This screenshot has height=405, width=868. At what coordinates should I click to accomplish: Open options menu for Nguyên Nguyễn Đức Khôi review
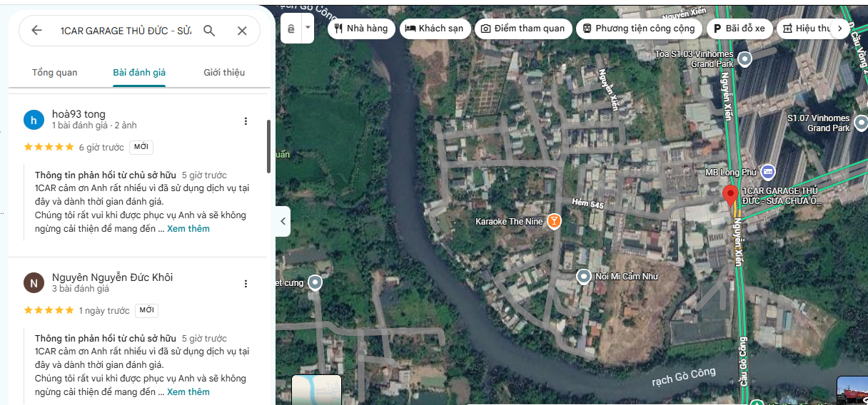tap(246, 284)
